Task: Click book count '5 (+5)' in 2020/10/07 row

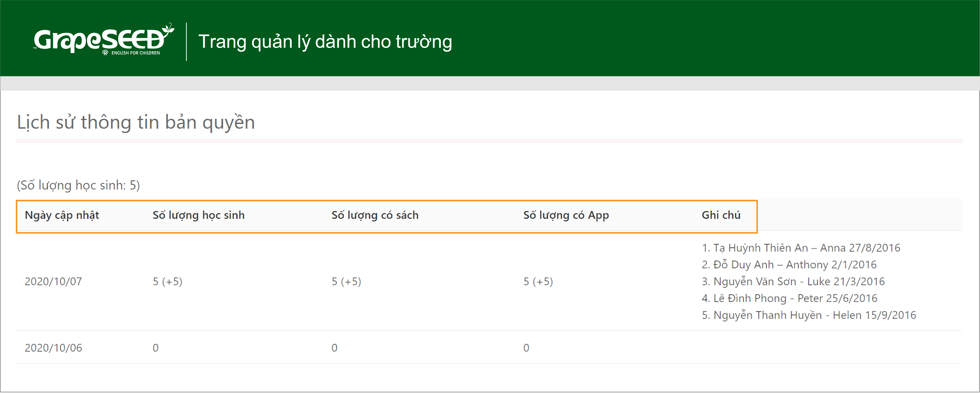Action: pyautogui.click(x=346, y=282)
